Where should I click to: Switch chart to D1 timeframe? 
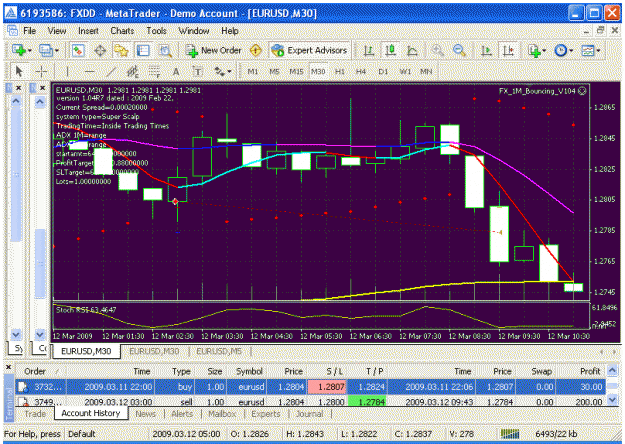(383, 71)
